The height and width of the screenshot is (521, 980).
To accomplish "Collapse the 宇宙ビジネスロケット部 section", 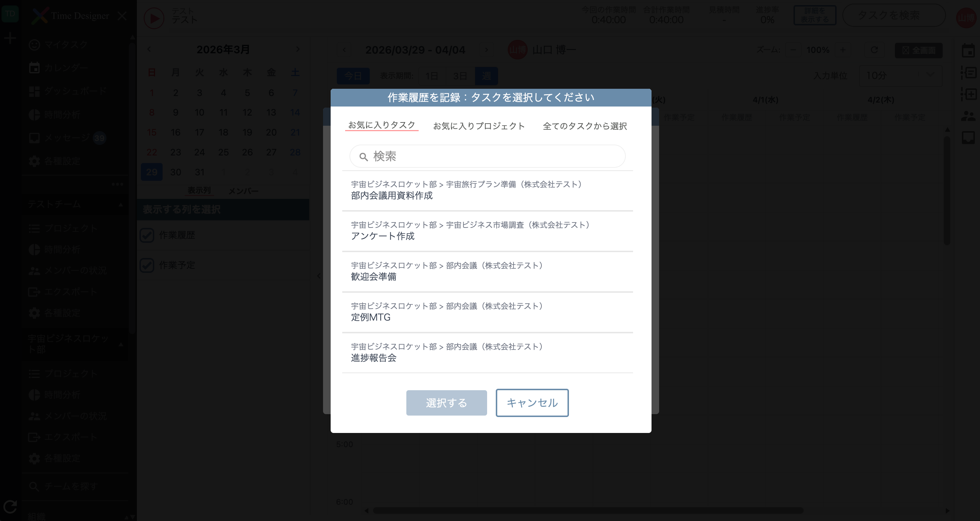I will (x=121, y=346).
